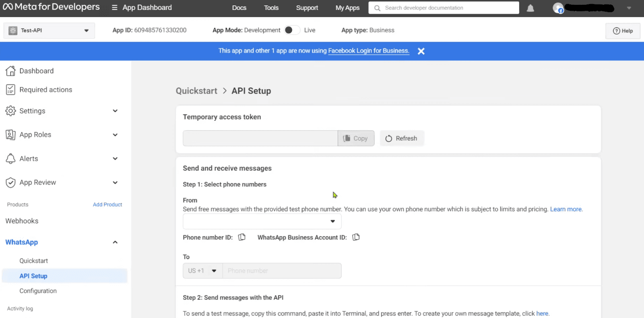Expand the Settings section
Screen dimensions: 644x318
(x=115, y=111)
